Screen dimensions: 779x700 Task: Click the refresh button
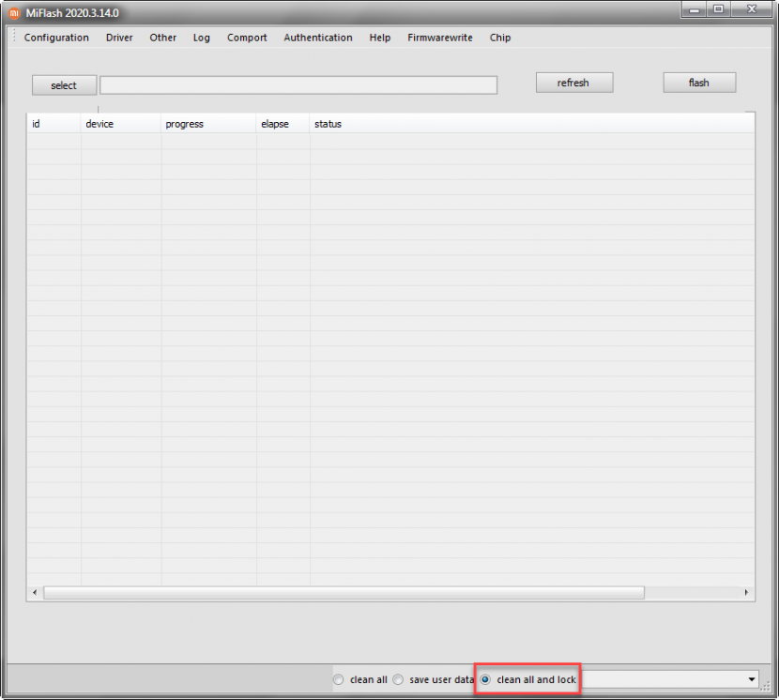[x=573, y=83]
